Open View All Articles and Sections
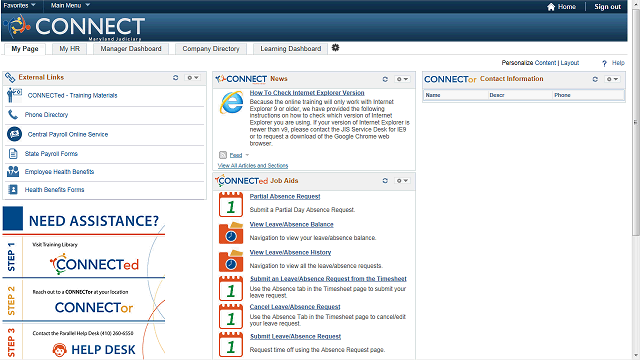The image size is (640, 360). click(253, 165)
